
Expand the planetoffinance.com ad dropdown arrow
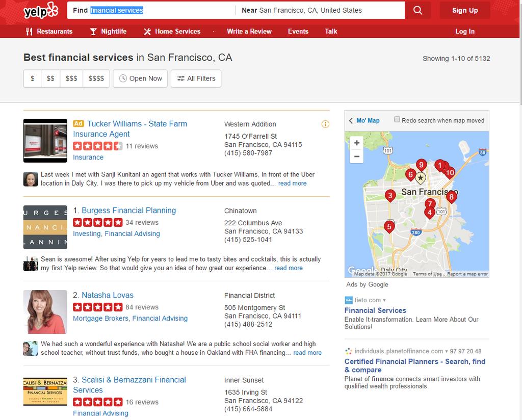point(446,351)
